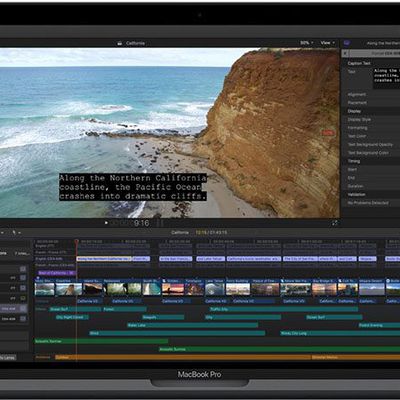The image size is (400, 400).
Task: Select the Ferry Building video clip thumbnail
Action: 238,287
